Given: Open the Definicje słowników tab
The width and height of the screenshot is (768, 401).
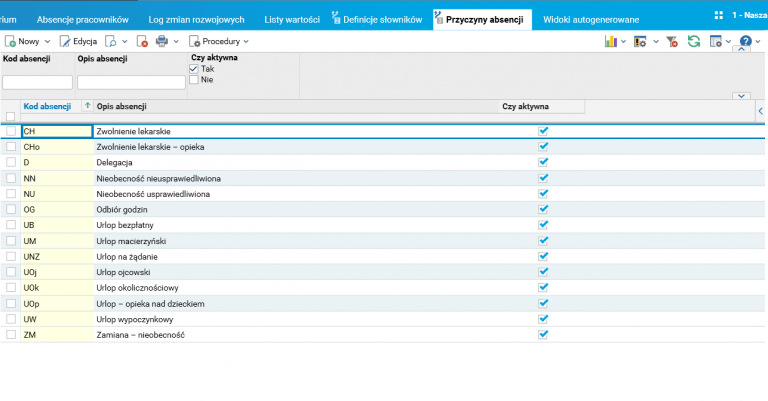Looking at the screenshot, I should pyautogui.click(x=377, y=20).
